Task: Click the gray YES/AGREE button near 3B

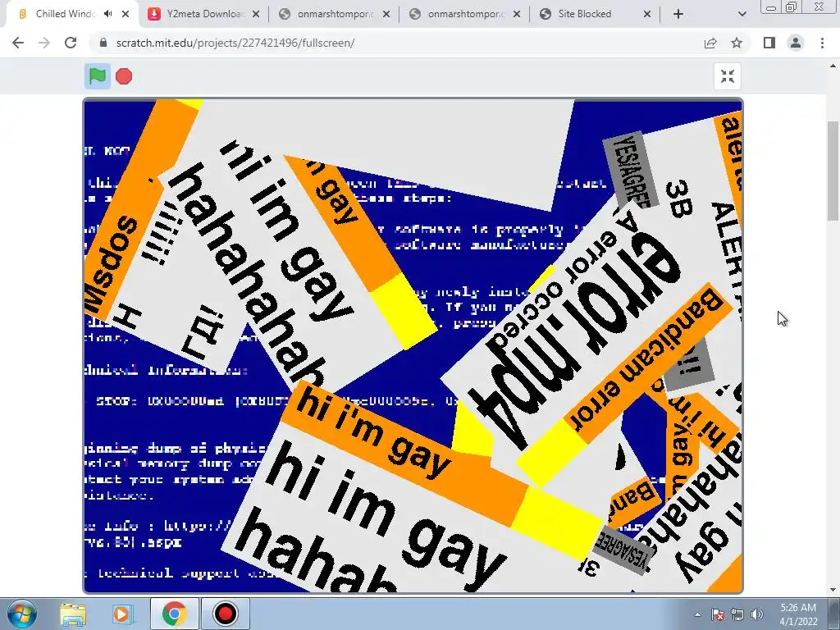Action: click(631, 171)
